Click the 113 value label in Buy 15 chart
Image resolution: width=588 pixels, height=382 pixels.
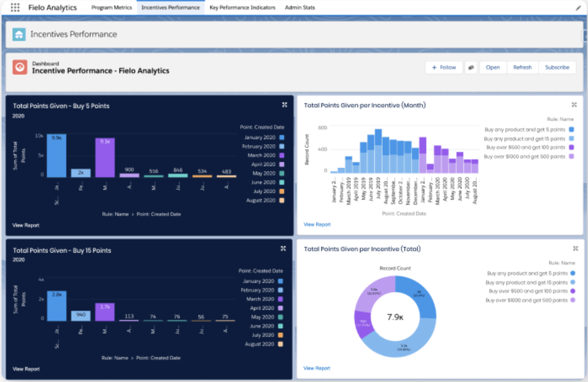click(x=129, y=316)
